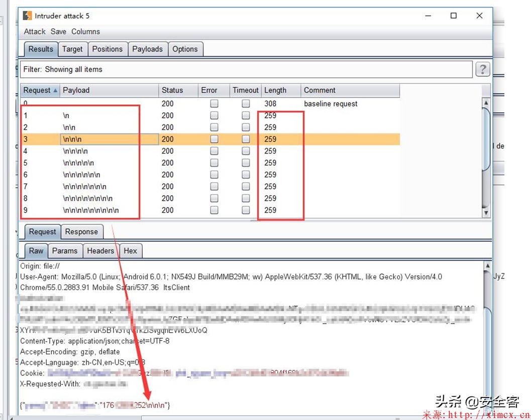
Task: Toggle Timeout checkbox for baseline request row
Action: pyautogui.click(x=246, y=103)
